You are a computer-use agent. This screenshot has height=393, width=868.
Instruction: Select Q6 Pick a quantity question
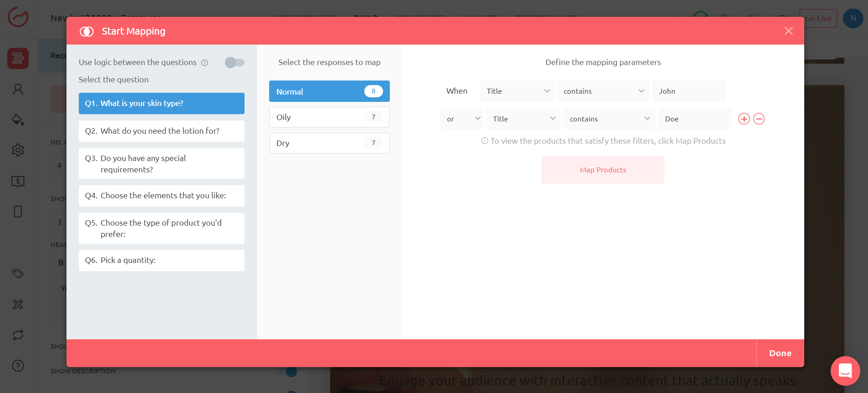[x=162, y=260]
